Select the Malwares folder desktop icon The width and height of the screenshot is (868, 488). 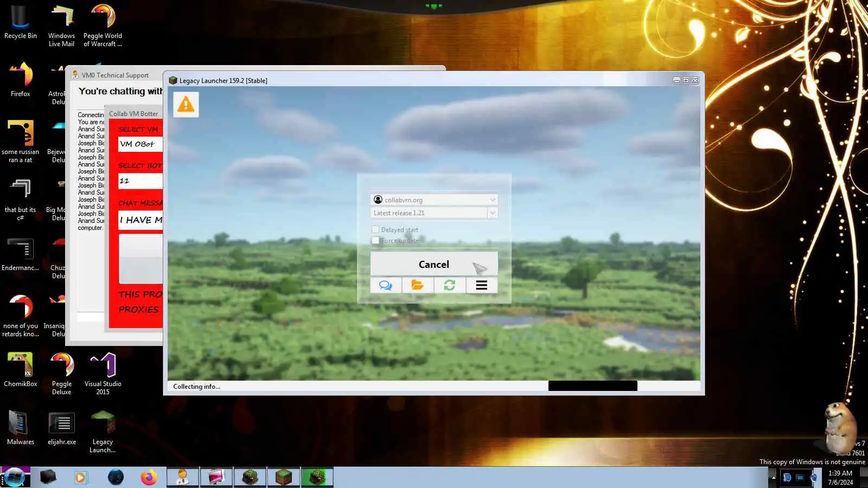pos(21,428)
